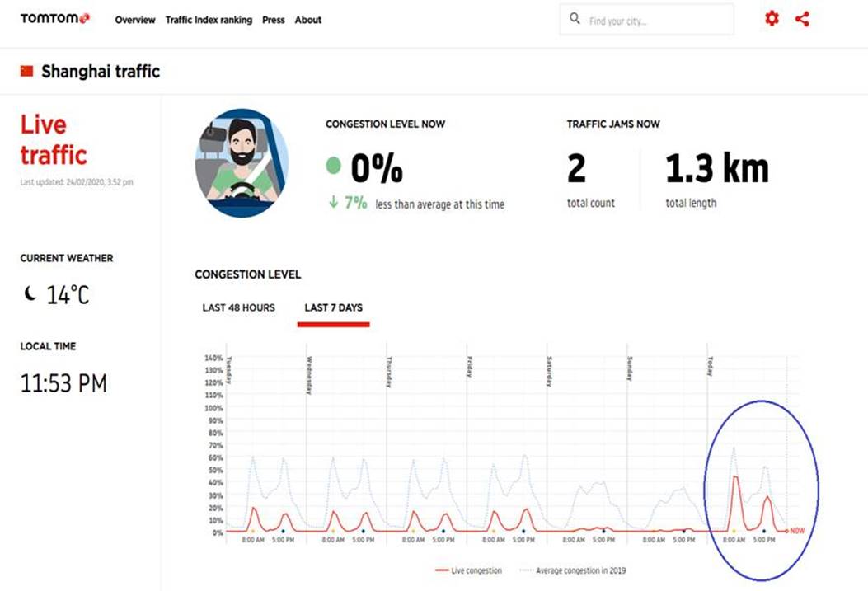Open the Overview menu item
This screenshot has height=591, width=868.
[x=135, y=20]
